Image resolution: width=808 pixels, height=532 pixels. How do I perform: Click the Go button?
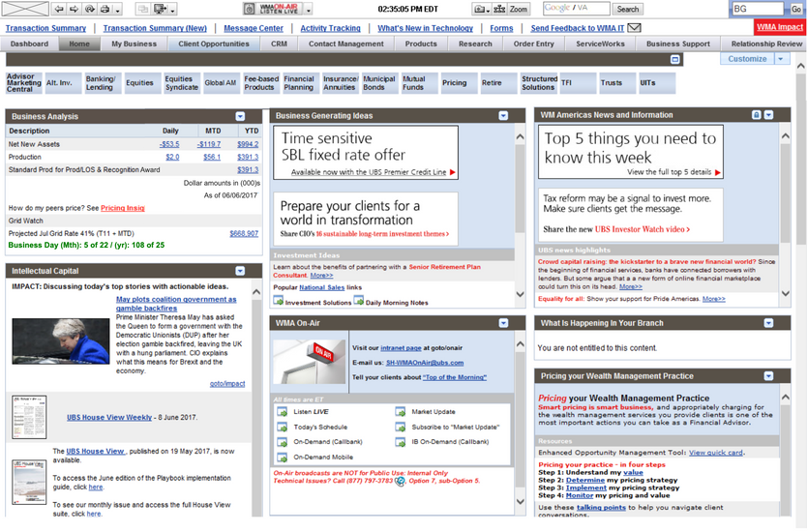coord(796,9)
